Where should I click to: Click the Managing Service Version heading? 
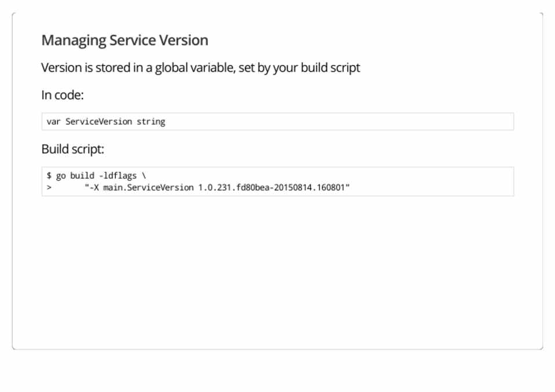pos(124,40)
